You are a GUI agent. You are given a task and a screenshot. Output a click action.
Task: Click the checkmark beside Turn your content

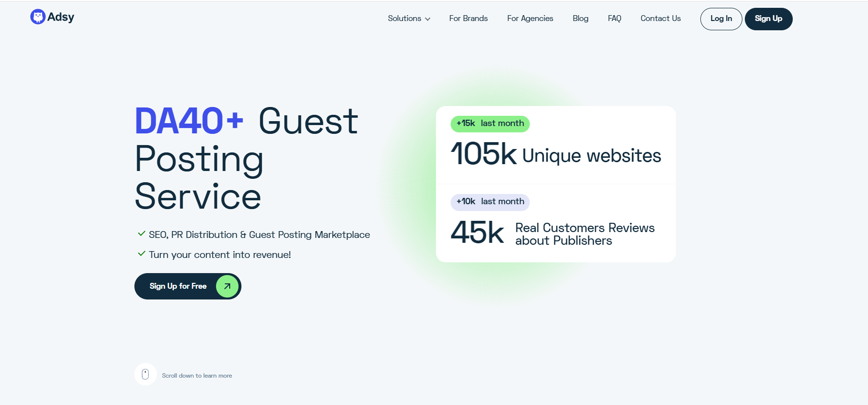pos(141,254)
